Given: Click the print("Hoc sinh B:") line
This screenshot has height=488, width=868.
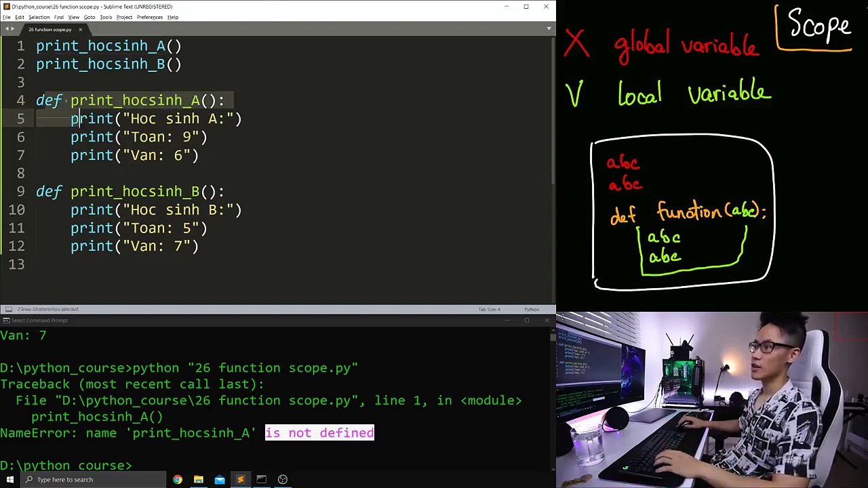Looking at the screenshot, I should pos(156,209).
